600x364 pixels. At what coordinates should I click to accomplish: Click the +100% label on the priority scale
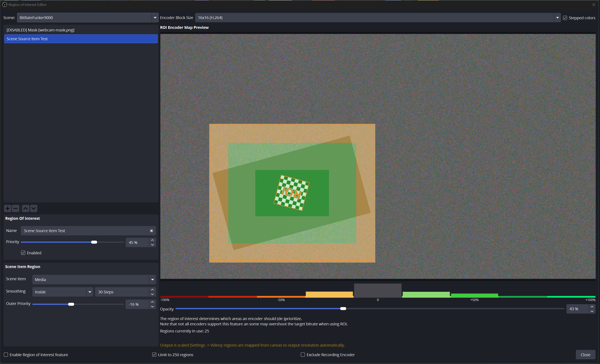(590, 300)
